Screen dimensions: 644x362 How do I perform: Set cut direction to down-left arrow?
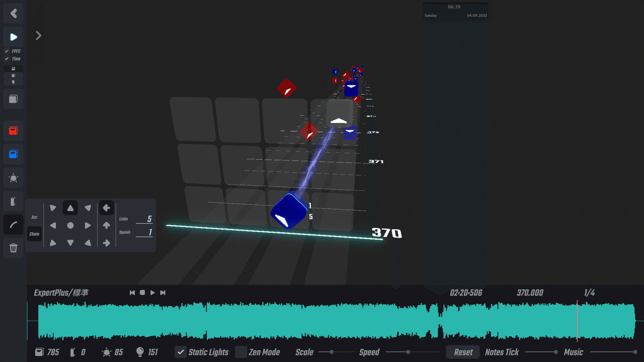(x=53, y=243)
